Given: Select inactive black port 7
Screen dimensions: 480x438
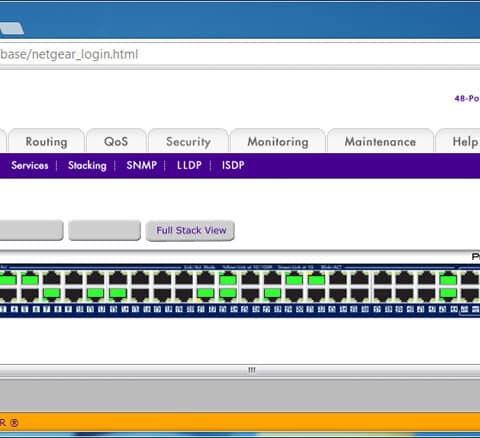Looking at the screenshot, I should point(52,279).
